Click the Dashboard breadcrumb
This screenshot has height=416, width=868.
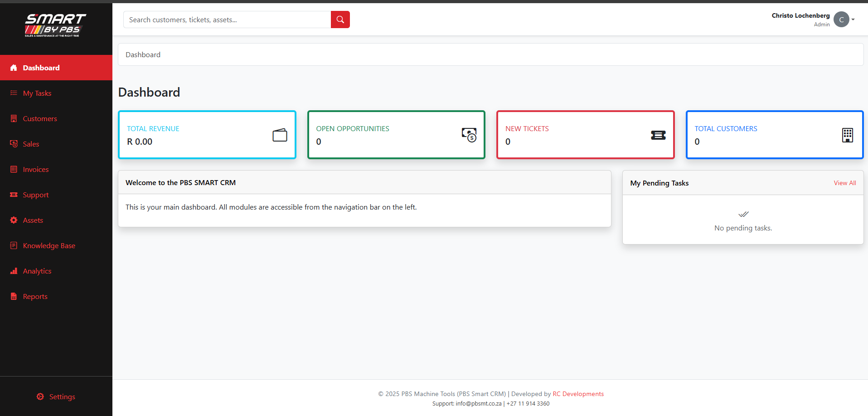pyautogui.click(x=143, y=54)
